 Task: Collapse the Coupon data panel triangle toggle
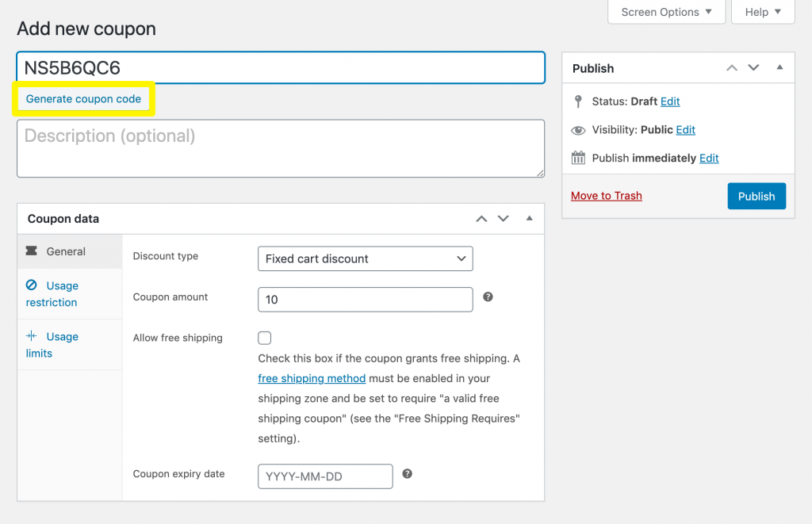click(x=529, y=219)
